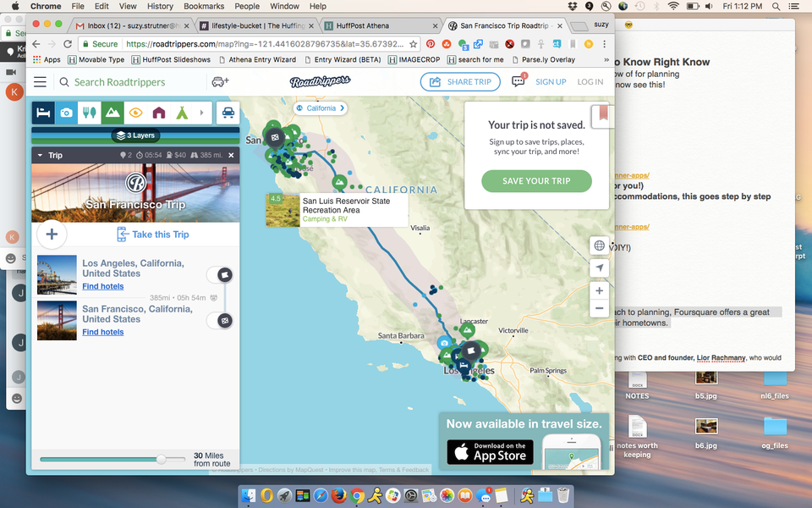The image size is (812, 508).
Task: Open the Bookmarks menu in menu bar
Action: pos(204,6)
